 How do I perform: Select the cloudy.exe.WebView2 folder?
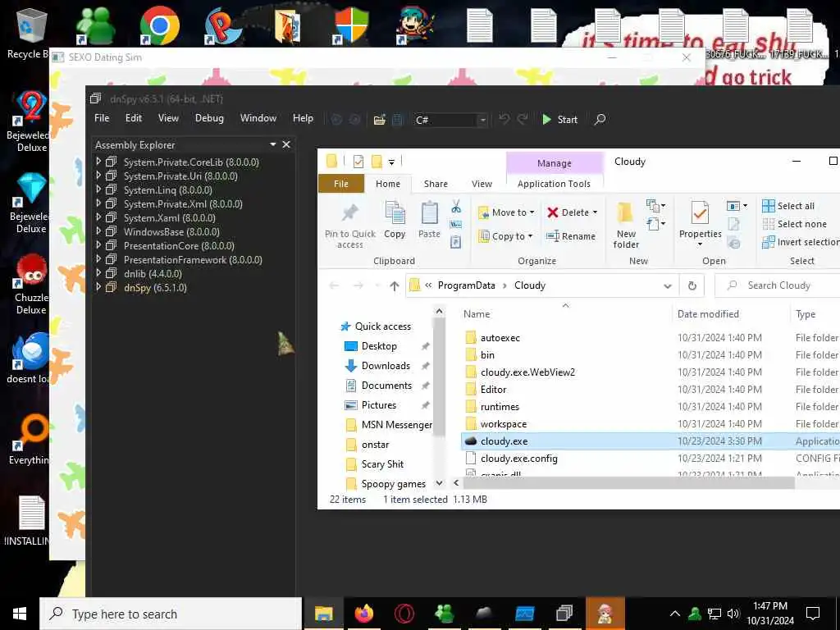pyautogui.click(x=527, y=372)
